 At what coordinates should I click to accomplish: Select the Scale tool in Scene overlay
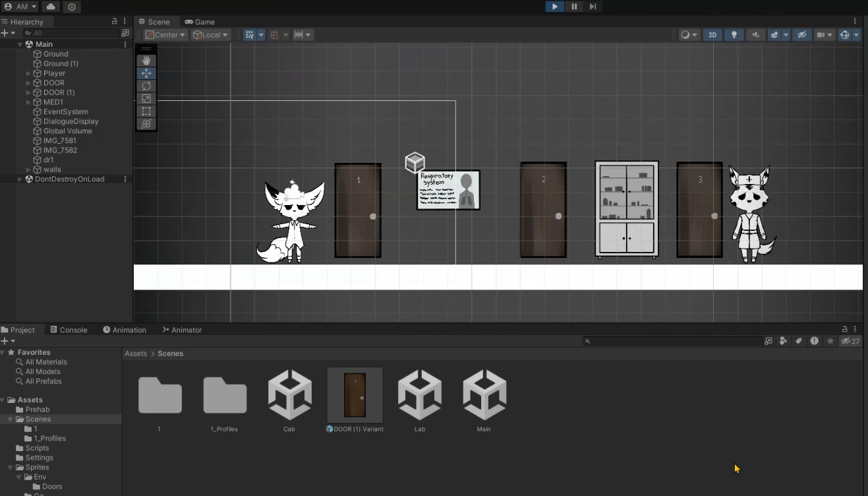coord(146,98)
